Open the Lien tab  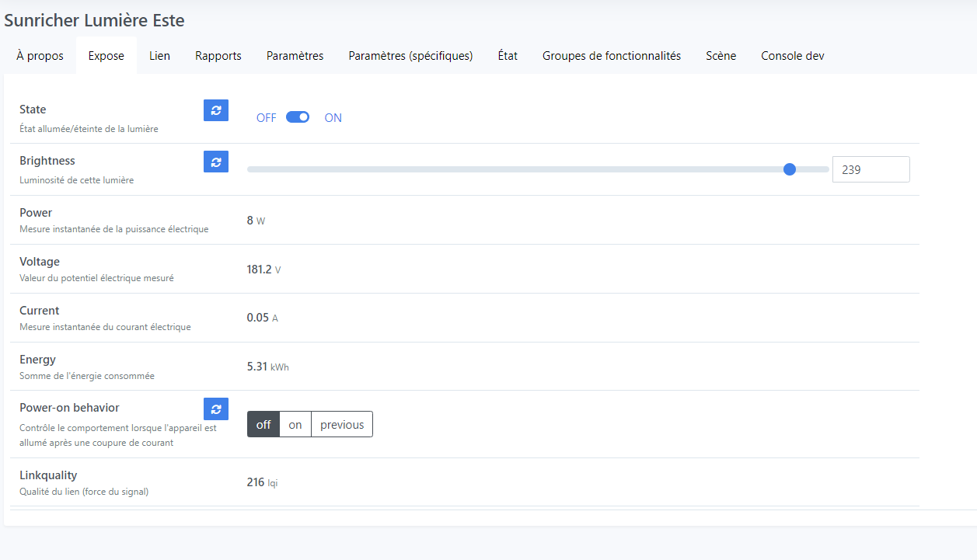159,56
